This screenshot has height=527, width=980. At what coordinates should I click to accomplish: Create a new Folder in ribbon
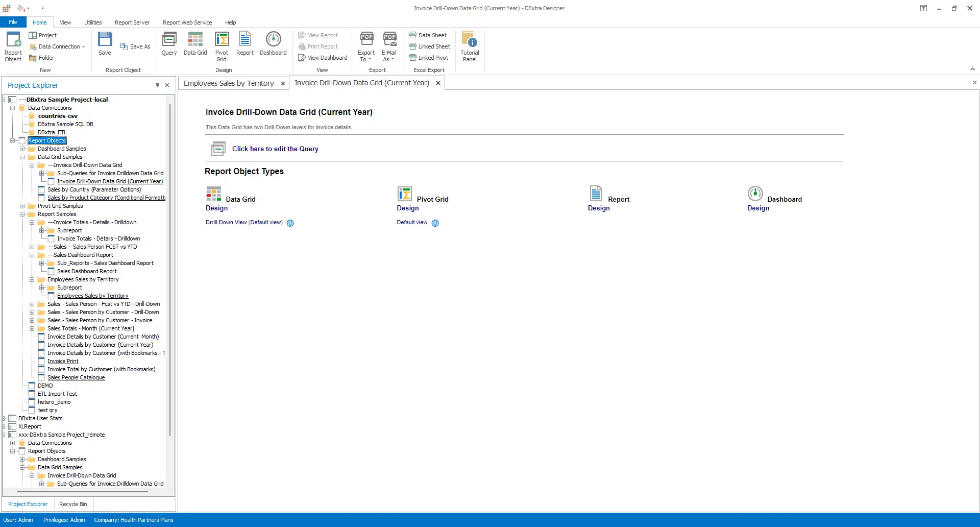42,58
